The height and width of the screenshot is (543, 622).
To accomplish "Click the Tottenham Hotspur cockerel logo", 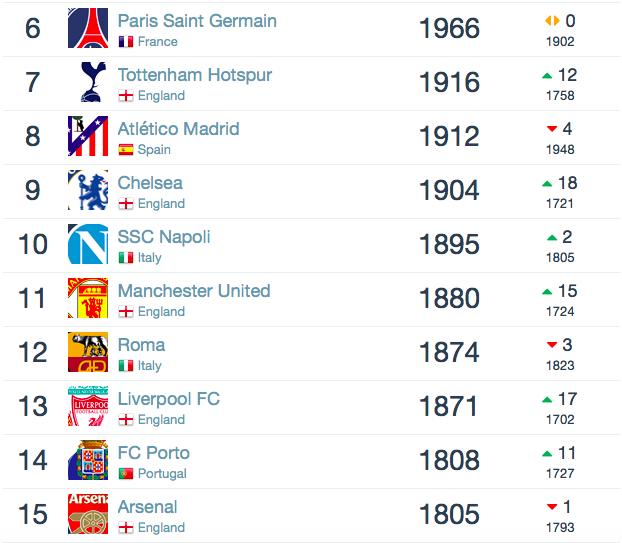I will [x=93, y=82].
